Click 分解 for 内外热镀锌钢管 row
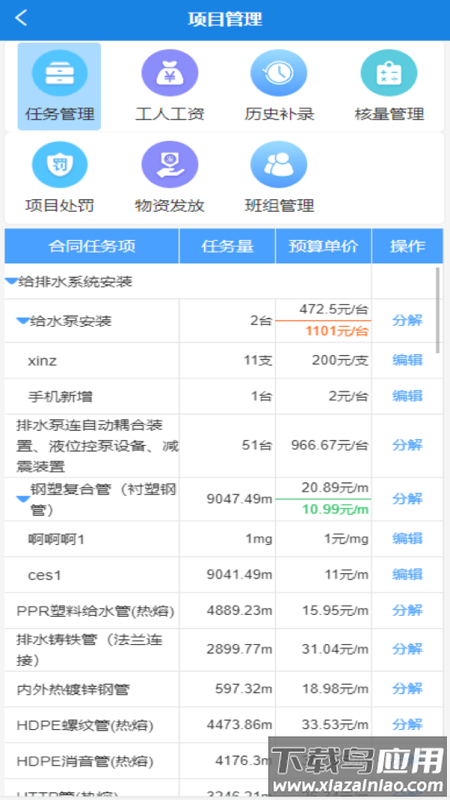The image size is (450, 800). [x=407, y=689]
